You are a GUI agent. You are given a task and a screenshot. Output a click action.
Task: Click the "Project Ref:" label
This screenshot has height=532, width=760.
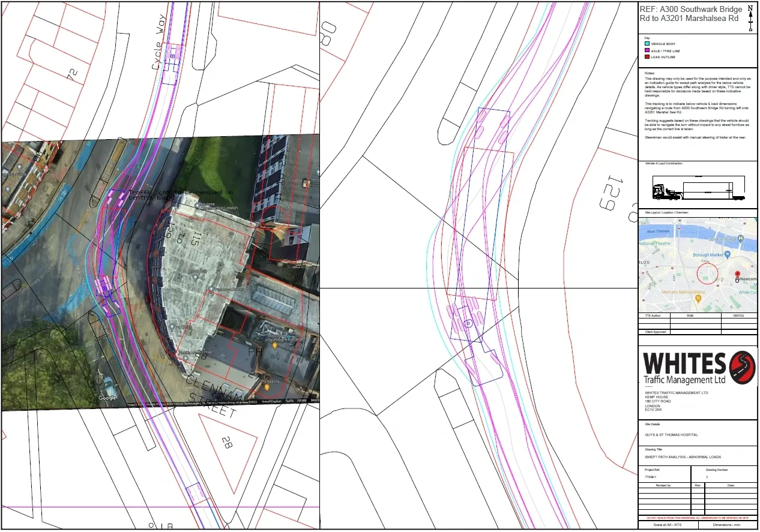[x=652, y=470]
